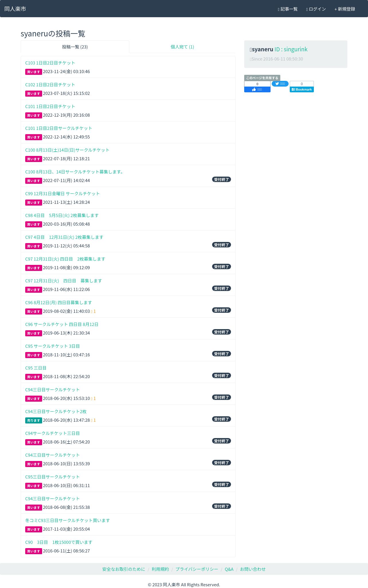
Task: Open the 記事一覧 navigation item
Action: (x=288, y=9)
